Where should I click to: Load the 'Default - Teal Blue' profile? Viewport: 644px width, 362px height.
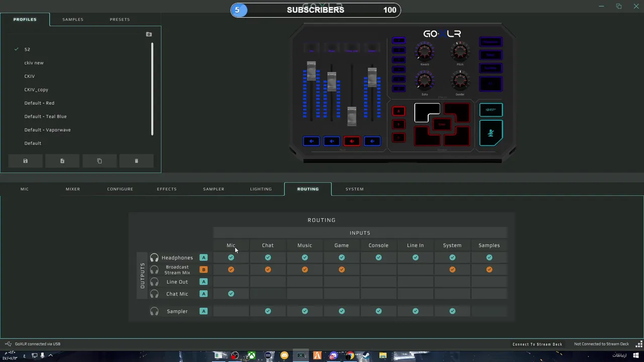pos(45,117)
